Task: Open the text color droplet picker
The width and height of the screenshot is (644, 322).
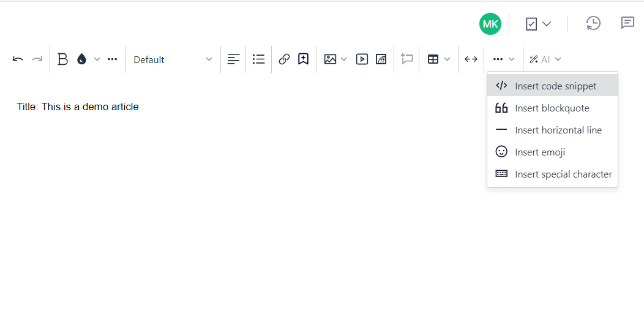Action: tap(82, 59)
